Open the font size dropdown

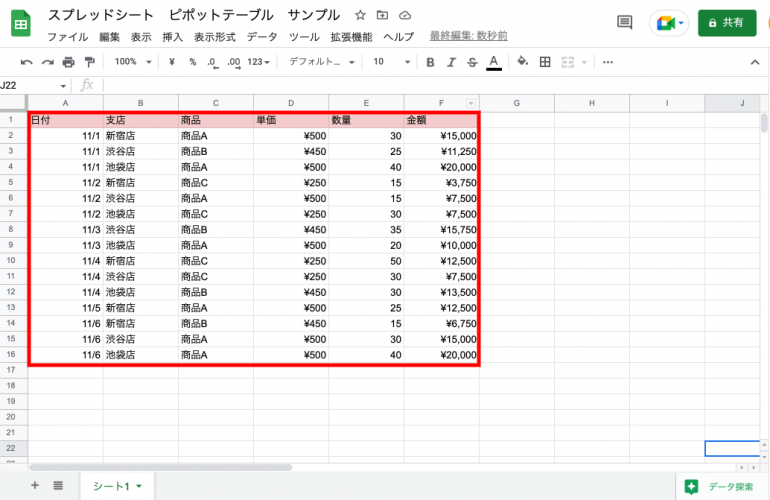[389, 62]
